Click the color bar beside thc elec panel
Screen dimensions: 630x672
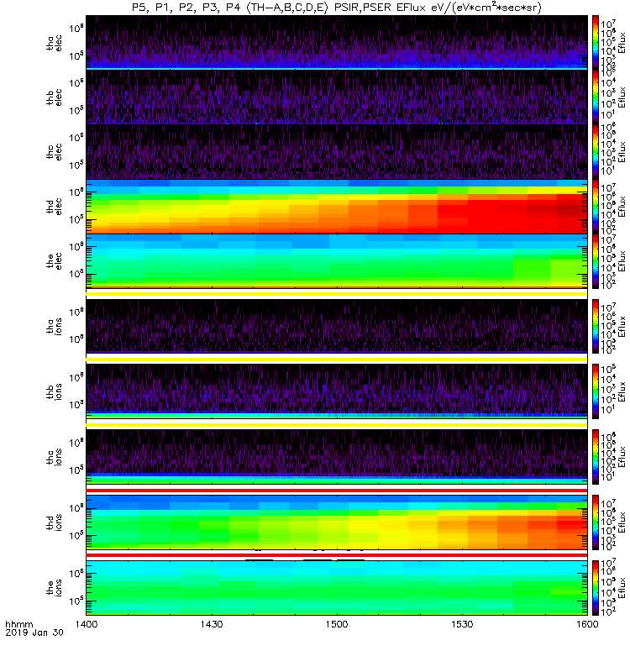click(x=596, y=152)
